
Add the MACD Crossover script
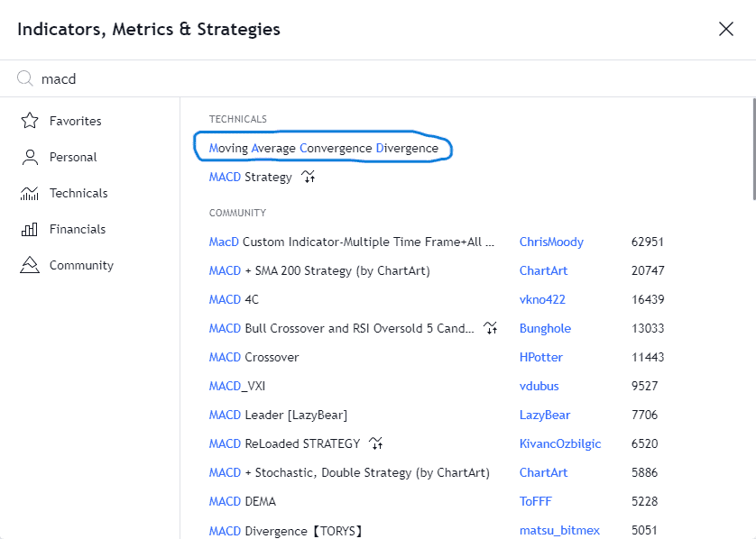point(254,357)
